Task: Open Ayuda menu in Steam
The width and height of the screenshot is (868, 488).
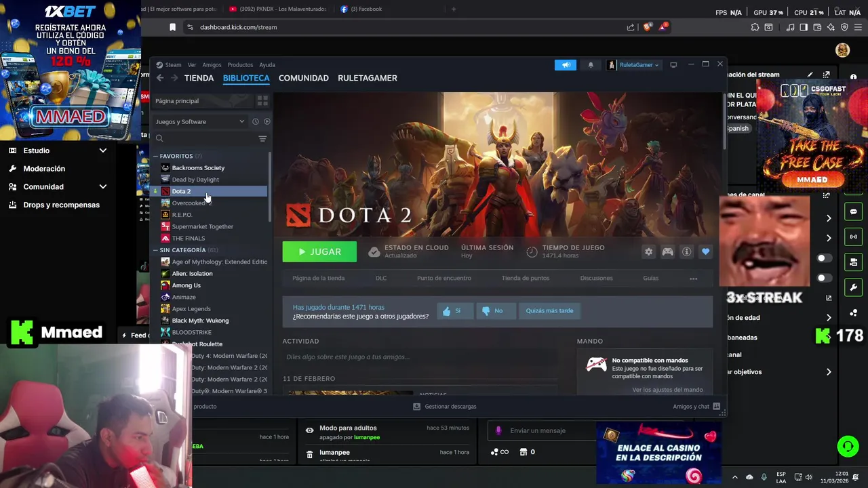Action: pyautogui.click(x=267, y=65)
